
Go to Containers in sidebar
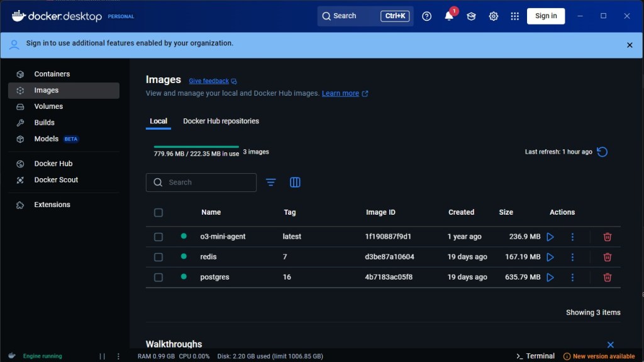[x=64, y=74]
